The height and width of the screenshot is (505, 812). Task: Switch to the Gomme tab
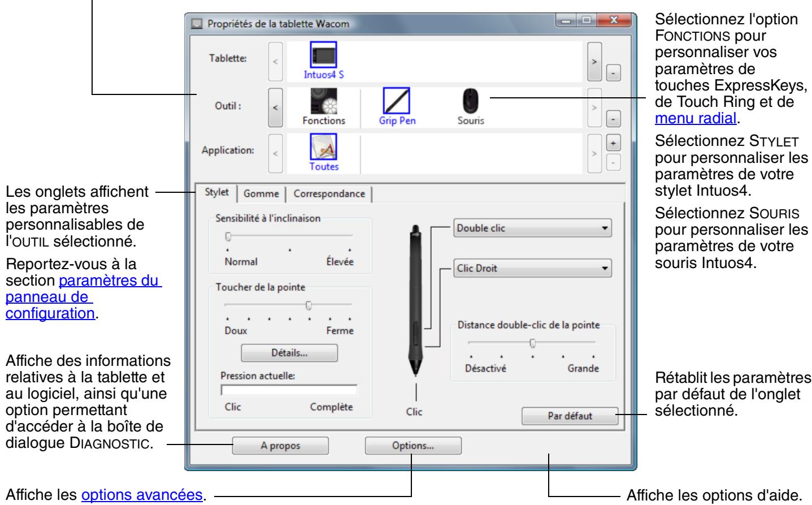coord(261,193)
